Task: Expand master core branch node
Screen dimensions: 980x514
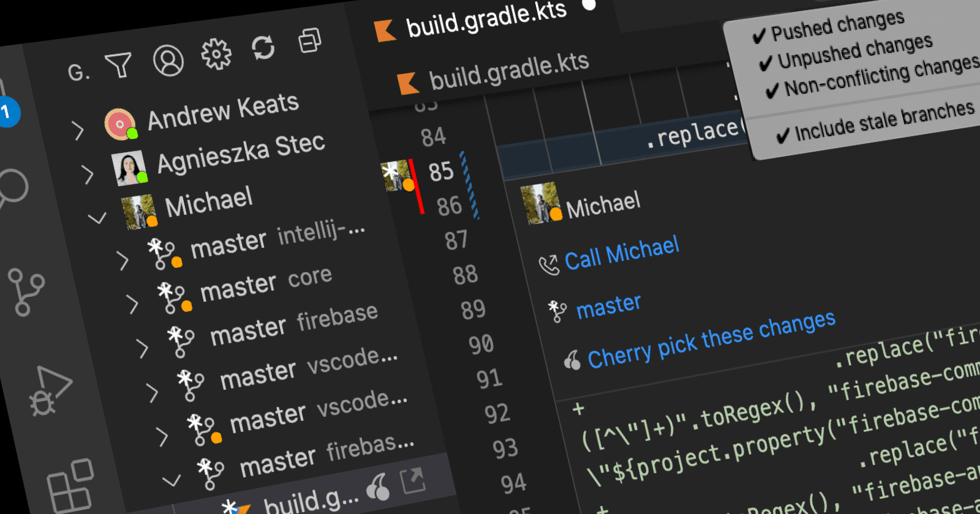Action: tap(132, 304)
